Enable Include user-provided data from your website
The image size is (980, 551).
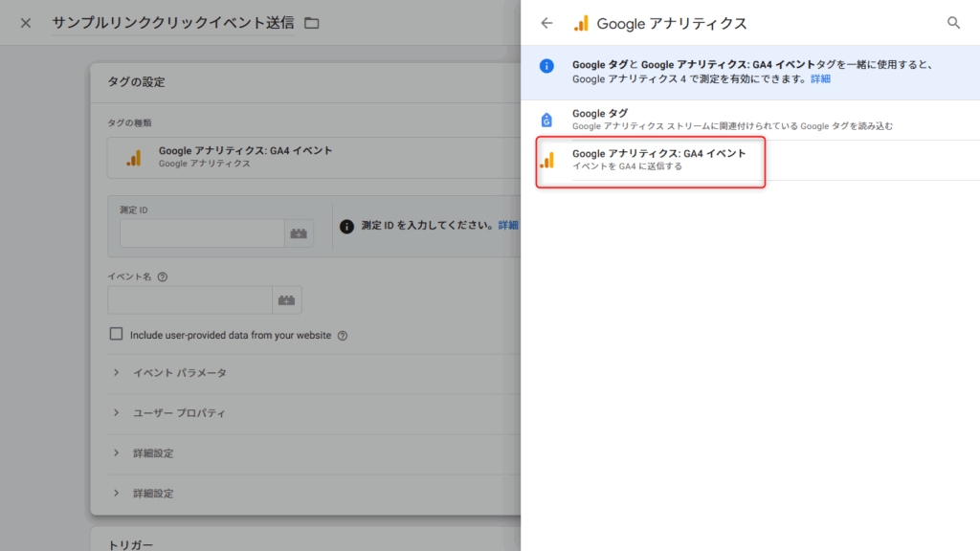[116, 334]
